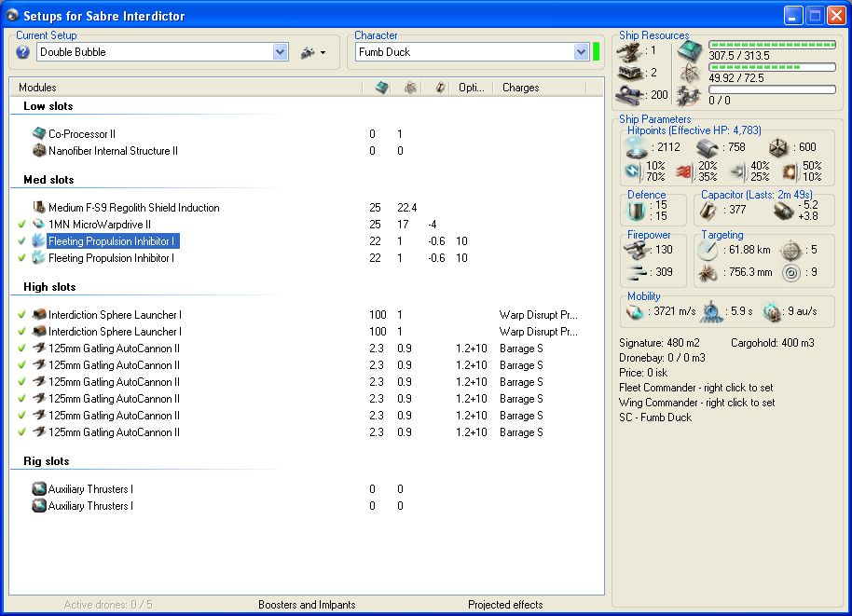
Task: Open Projected effects at the bottom
Action: coord(505,605)
